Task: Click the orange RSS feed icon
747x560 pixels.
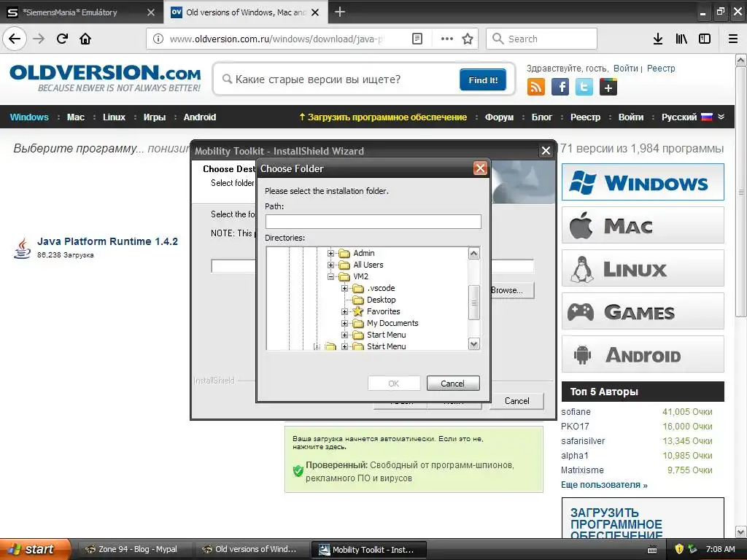Action: [x=536, y=87]
